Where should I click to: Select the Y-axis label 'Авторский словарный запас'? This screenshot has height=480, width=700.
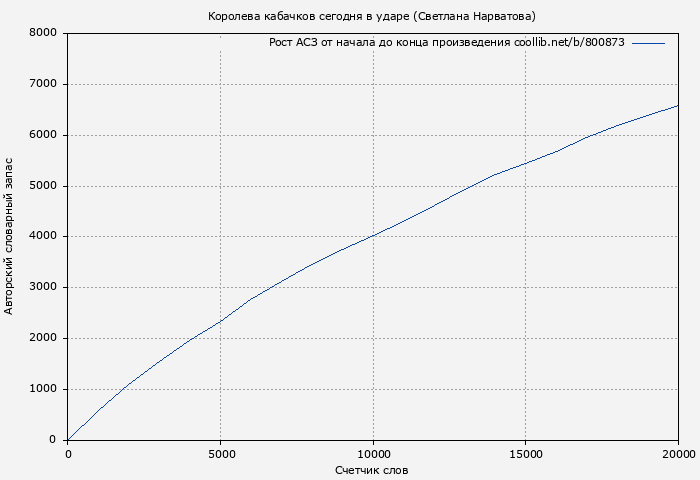point(10,236)
